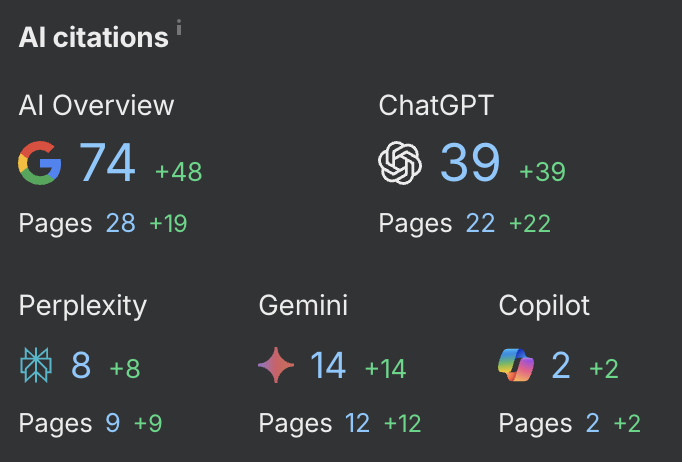This screenshot has height=462, width=682.
Task: Click AI Overview pages count 28
Action: (121, 224)
